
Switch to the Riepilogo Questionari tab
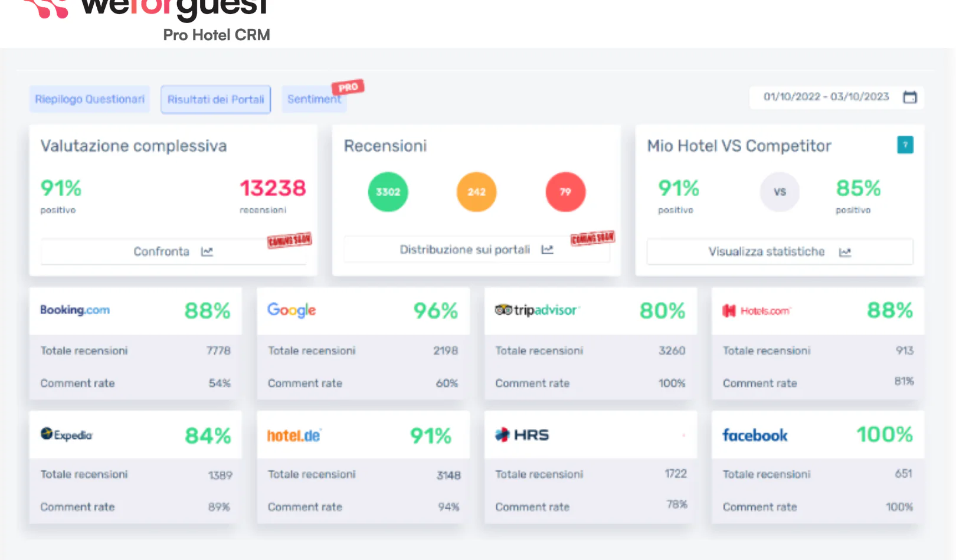point(89,99)
